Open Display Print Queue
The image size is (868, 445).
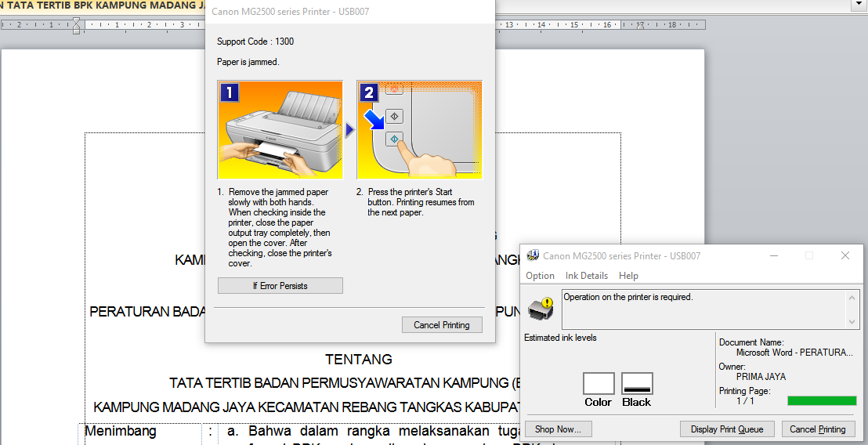pos(727,429)
